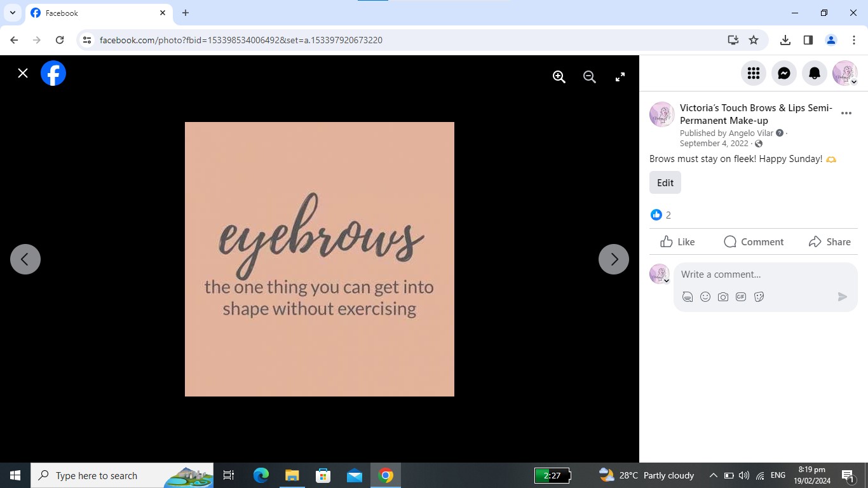This screenshot has height=488, width=868.
Task: Open the Windows notification center
Action: (848, 475)
